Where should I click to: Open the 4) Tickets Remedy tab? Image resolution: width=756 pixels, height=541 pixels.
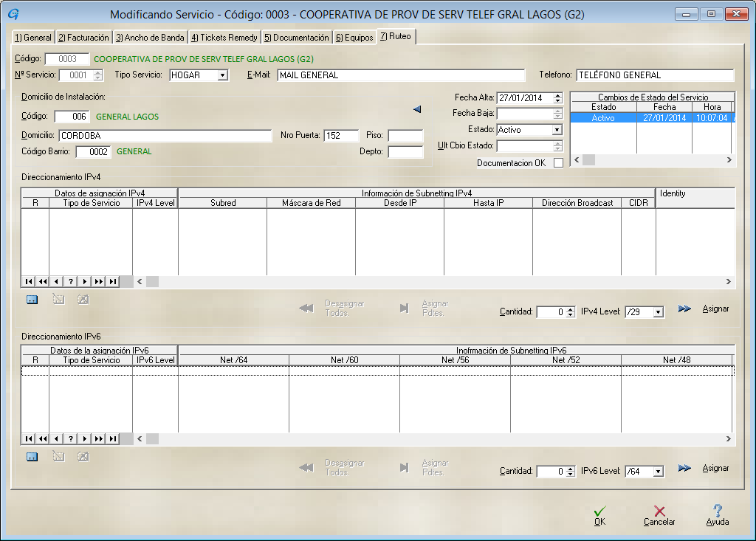(x=224, y=37)
